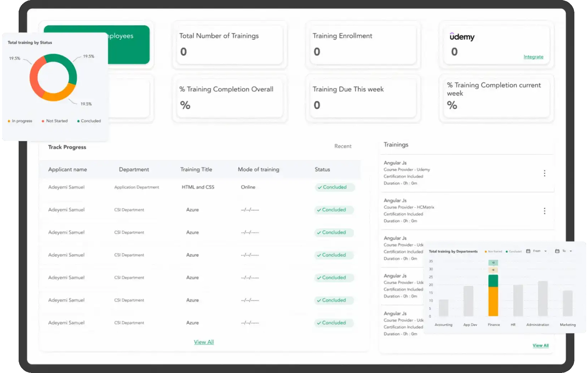The height and width of the screenshot is (373, 588).
Task: Open the Recent filter in Track Progress
Action: pyautogui.click(x=343, y=146)
